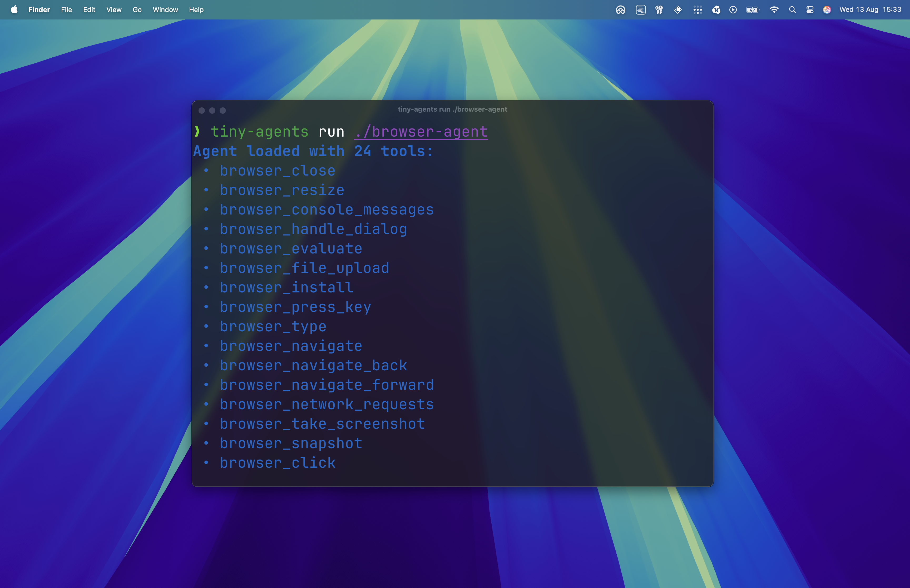Click the play circle menu bar icon
The height and width of the screenshot is (588, 910).
(733, 9)
